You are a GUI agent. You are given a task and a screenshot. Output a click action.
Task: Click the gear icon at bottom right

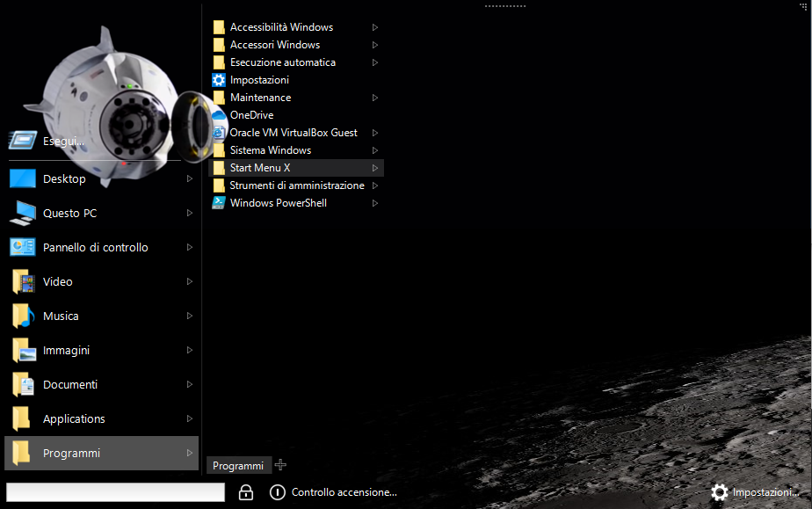coord(720,492)
